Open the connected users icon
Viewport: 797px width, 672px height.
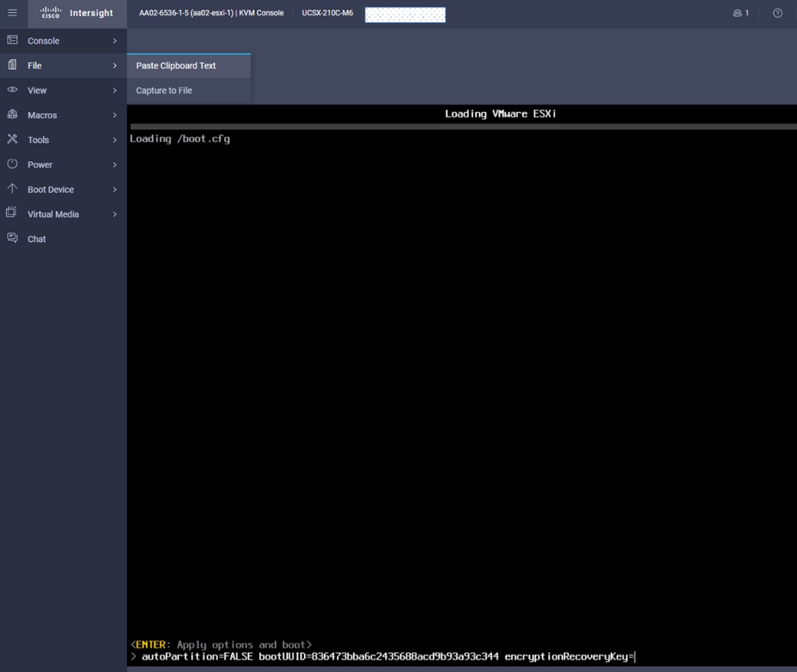pos(737,13)
